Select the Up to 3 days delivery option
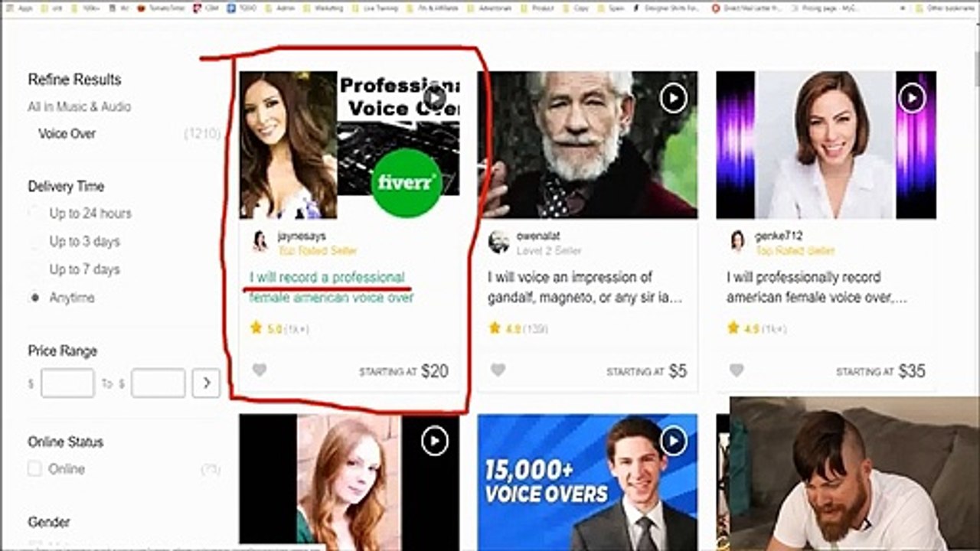Image resolution: width=980 pixels, height=551 pixels. (x=75, y=242)
